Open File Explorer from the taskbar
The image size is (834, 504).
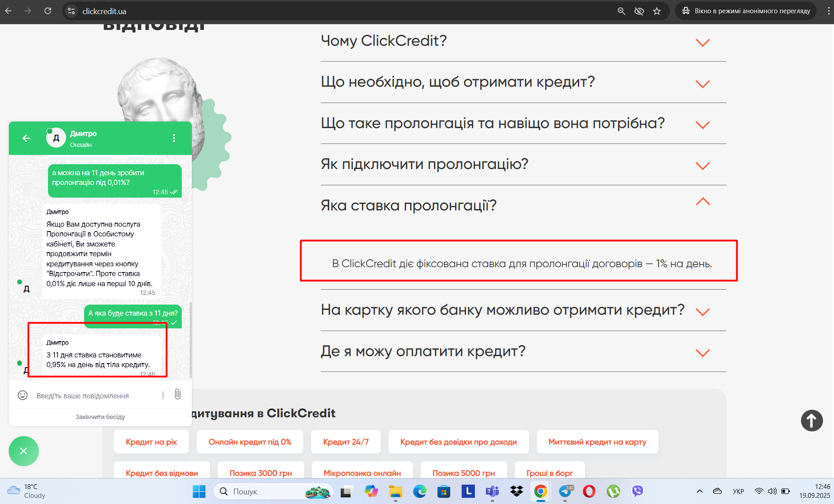[x=395, y=491]
